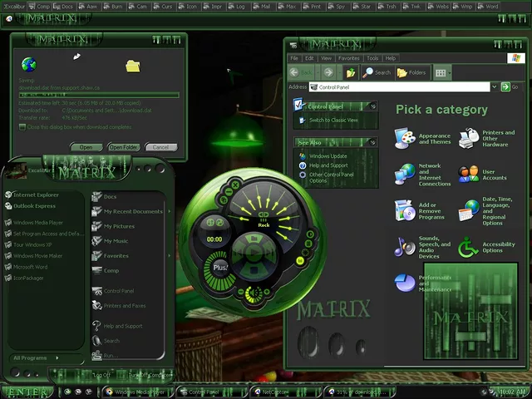
Task: Open Appearance and Themes category icon
Action: (x=405, y=139)
